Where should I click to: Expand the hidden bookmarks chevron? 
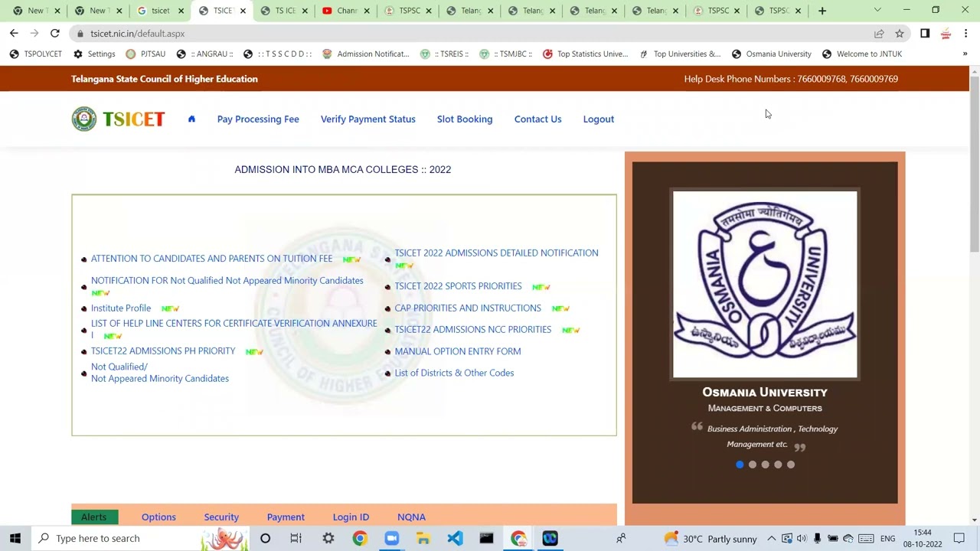965,54
